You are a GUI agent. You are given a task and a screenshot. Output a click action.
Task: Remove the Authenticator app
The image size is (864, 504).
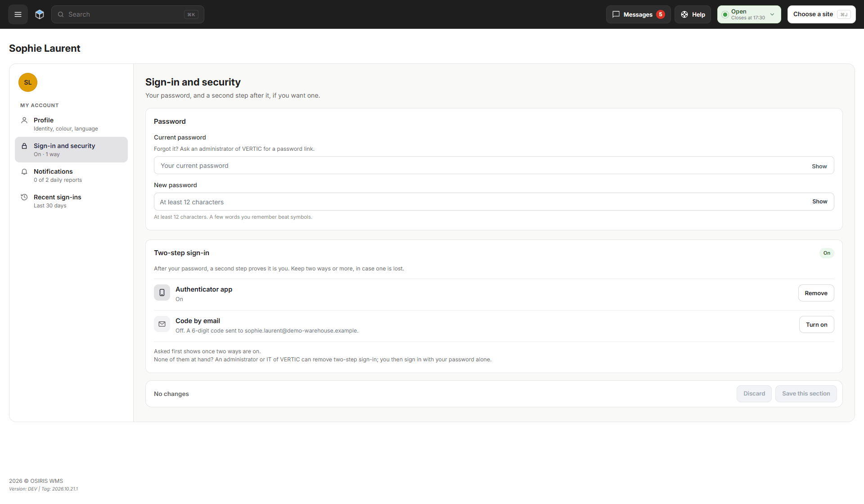point(816,293)
